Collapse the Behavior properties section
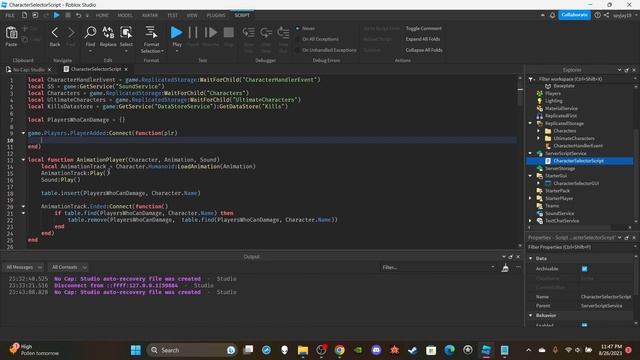The width and height of the screenshot is (640, 360). 531,316
